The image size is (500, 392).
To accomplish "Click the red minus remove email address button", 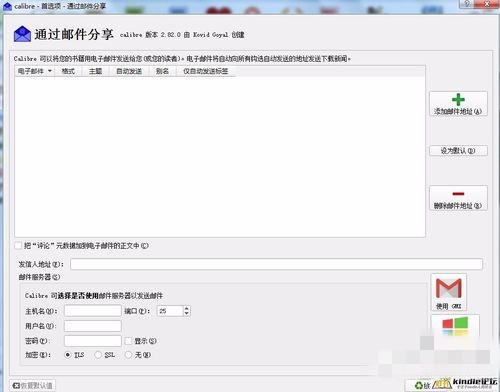I will [458, 198].
